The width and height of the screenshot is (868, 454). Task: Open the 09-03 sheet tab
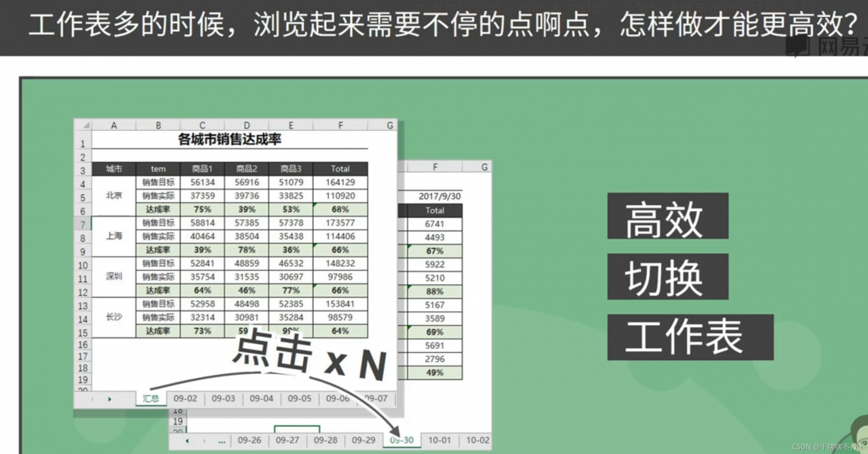[223, 399]
